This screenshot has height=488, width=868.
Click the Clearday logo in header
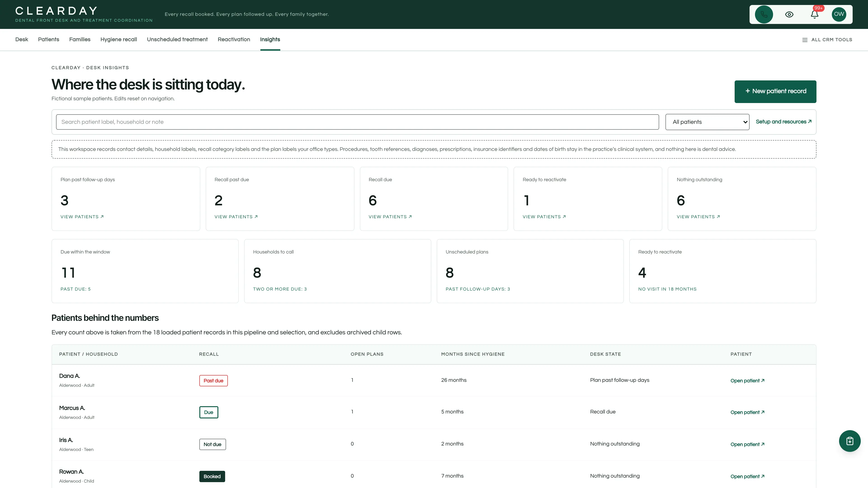tap(84, 14)
